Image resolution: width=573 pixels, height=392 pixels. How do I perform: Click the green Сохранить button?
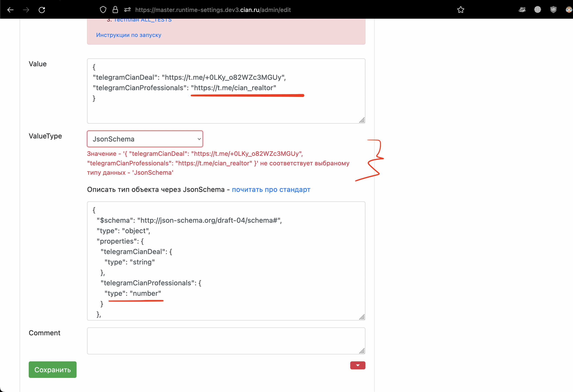pos(52,370)
